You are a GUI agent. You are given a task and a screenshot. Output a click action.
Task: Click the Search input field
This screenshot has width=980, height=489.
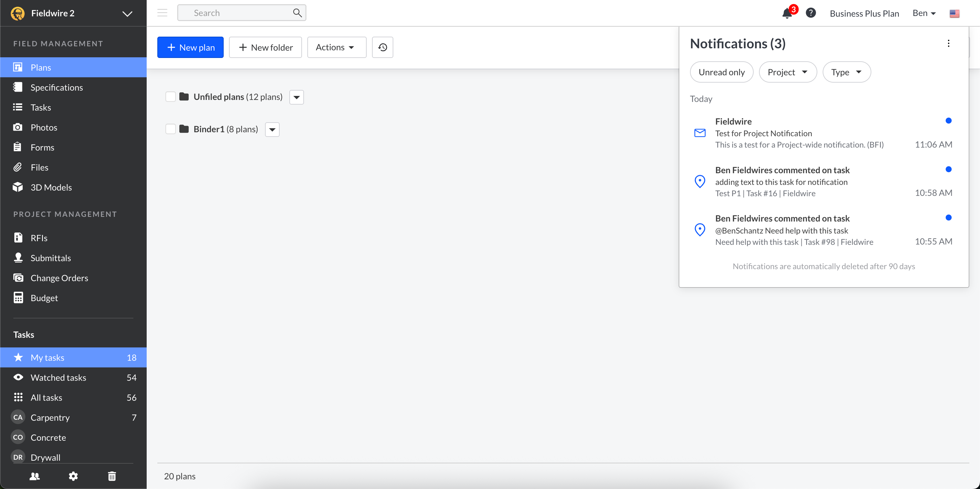tap(236, 13)
